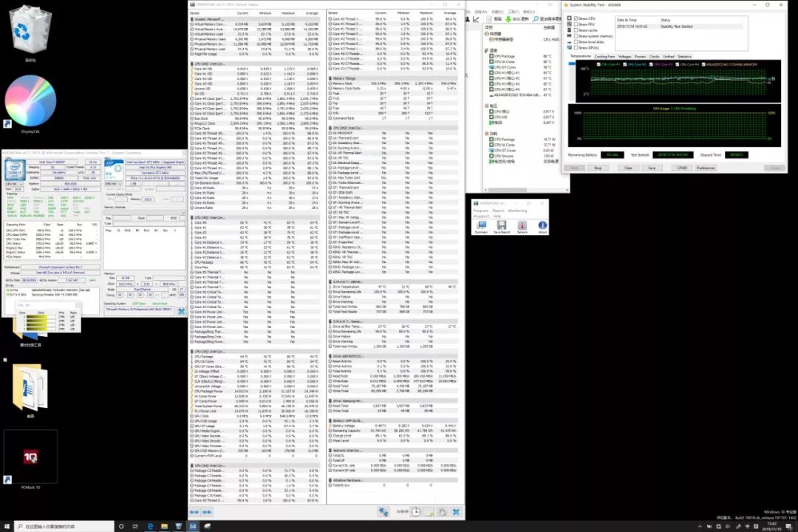The image size is (798, 532).
Task: Open the CPU #0 selector dropdown in System Summary
Action: click(x=14, y=184)
